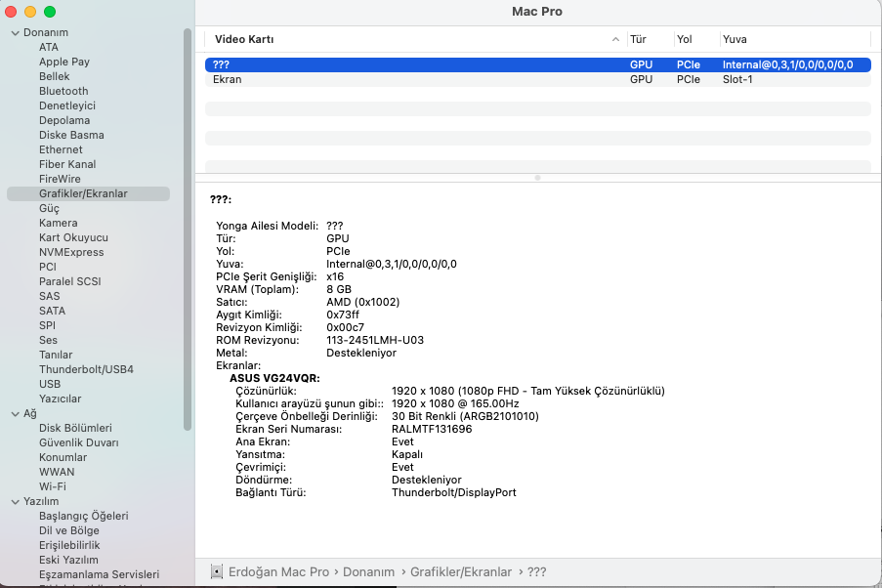Collapse the Ağ section
Screen dimensions: 882x588
[15, 414]
